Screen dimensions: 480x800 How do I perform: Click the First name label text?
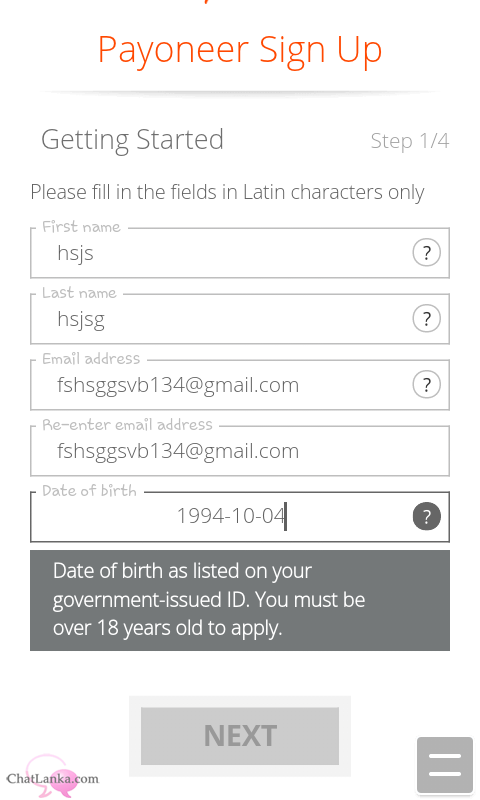point(81,227)
